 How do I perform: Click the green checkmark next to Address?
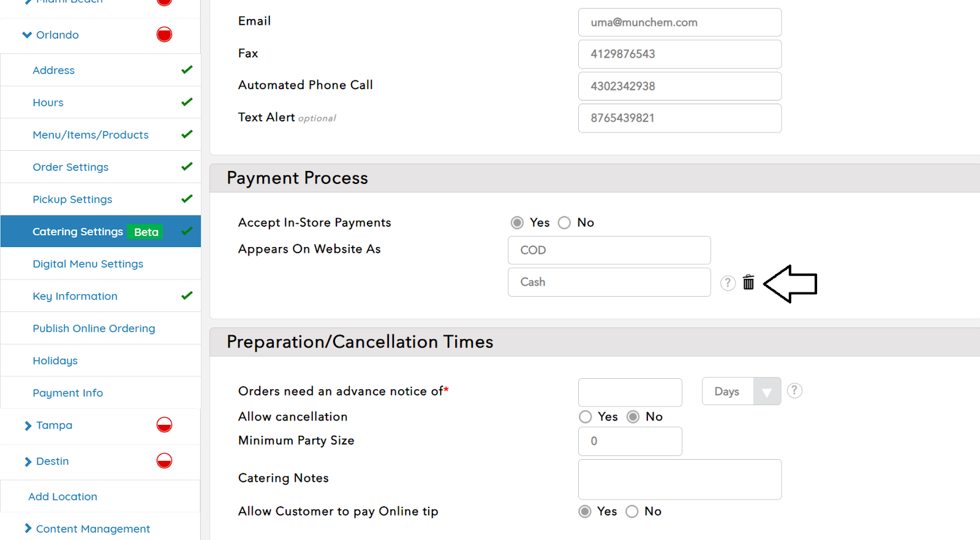click(187, 70)
